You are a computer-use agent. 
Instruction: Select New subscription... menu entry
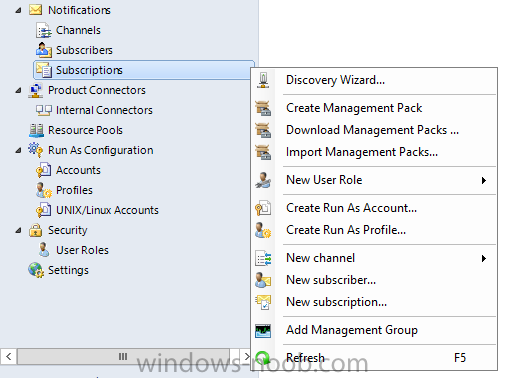(x=374, y=302)
